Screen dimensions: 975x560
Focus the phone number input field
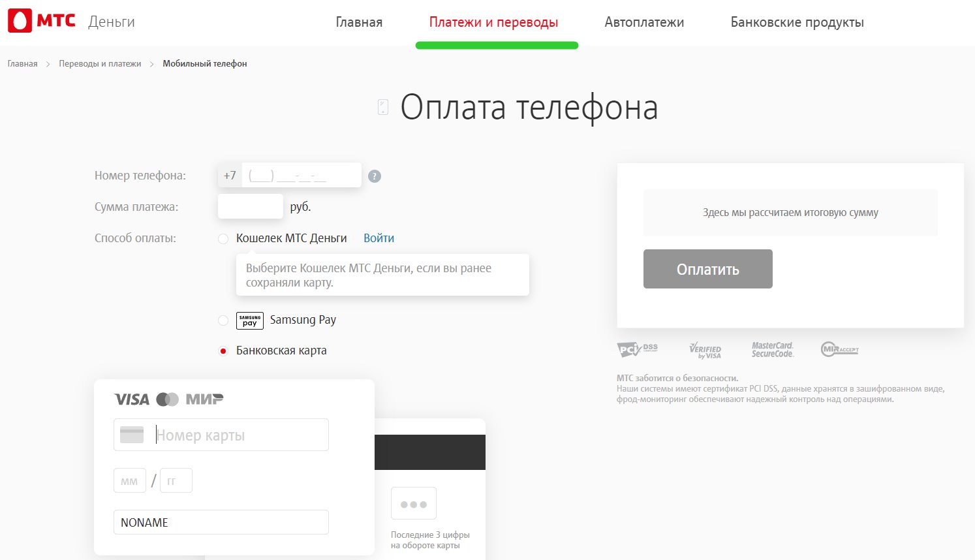point(301,176)
